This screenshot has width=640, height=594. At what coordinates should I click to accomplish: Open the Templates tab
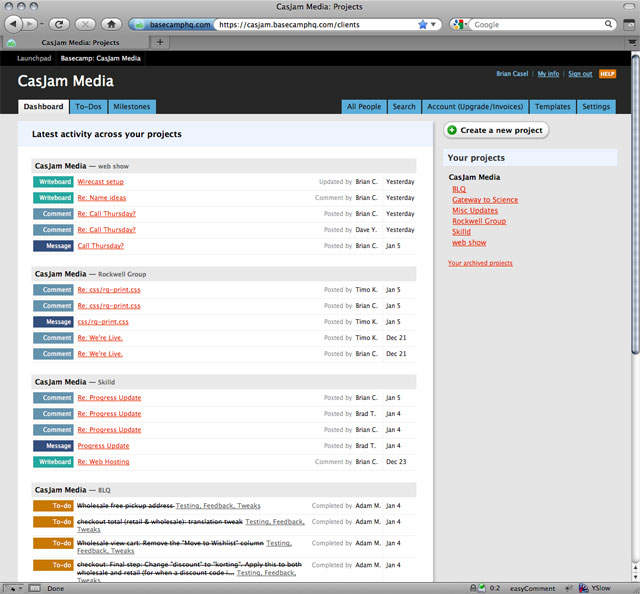[553, 107]
